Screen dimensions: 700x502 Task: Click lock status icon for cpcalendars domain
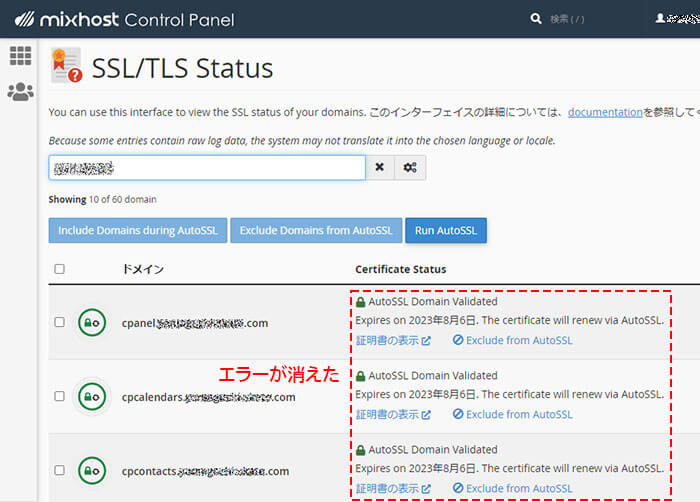click(92, 397)
